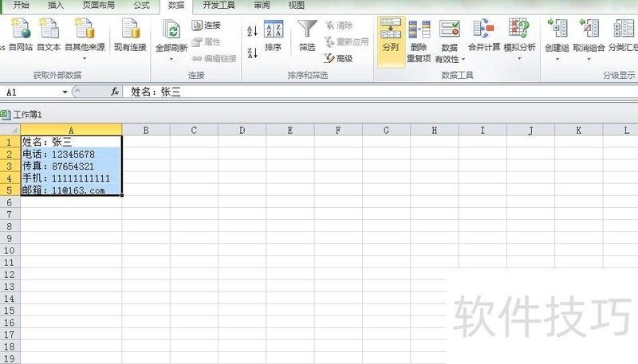Switch to the 公式 ribbon tab
This screenshot has width=638, height=364.
[x=142, y=6]
